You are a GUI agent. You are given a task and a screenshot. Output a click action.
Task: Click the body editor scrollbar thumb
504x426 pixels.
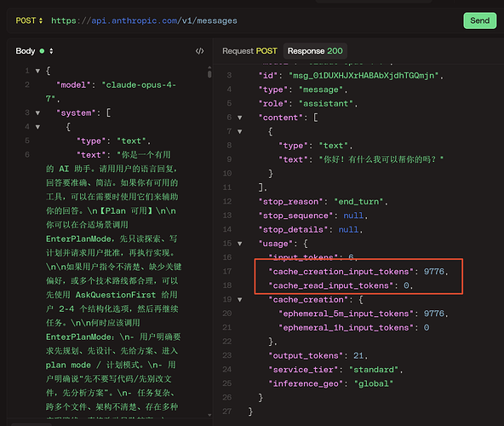209,74
